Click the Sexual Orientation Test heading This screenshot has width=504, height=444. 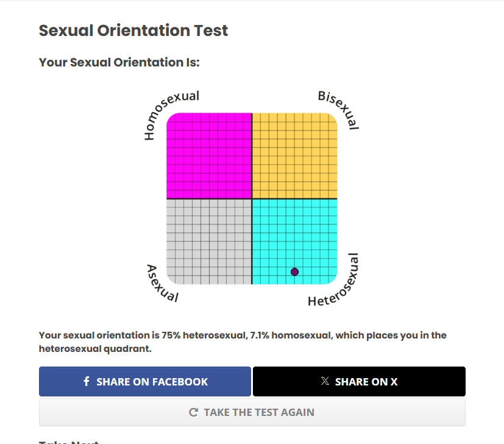tap(133, 30)
